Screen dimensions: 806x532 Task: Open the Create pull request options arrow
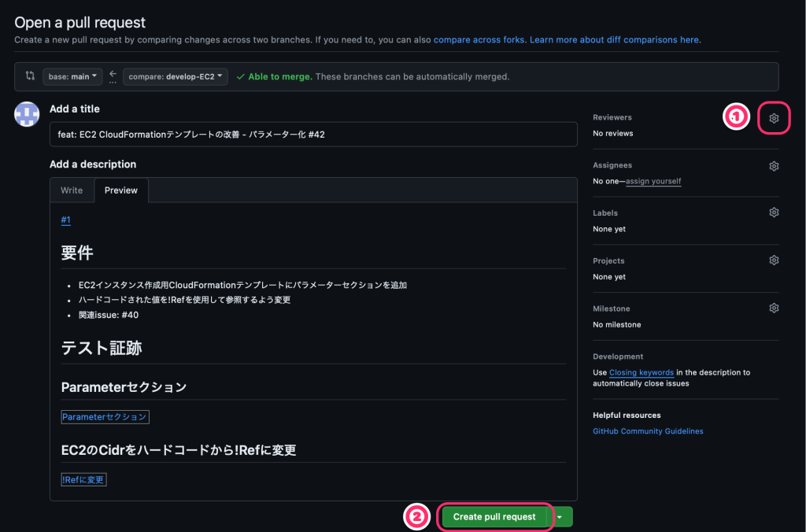(x=560, y=517)
